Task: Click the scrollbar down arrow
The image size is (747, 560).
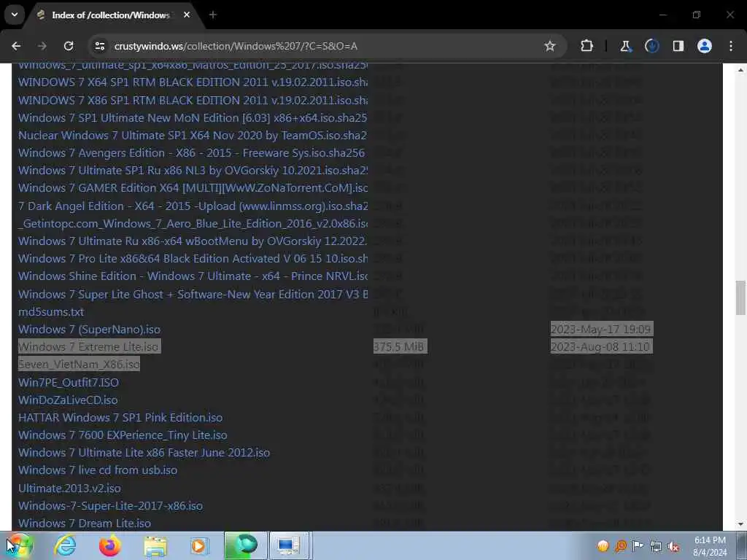Action: [x=740, y=524]
